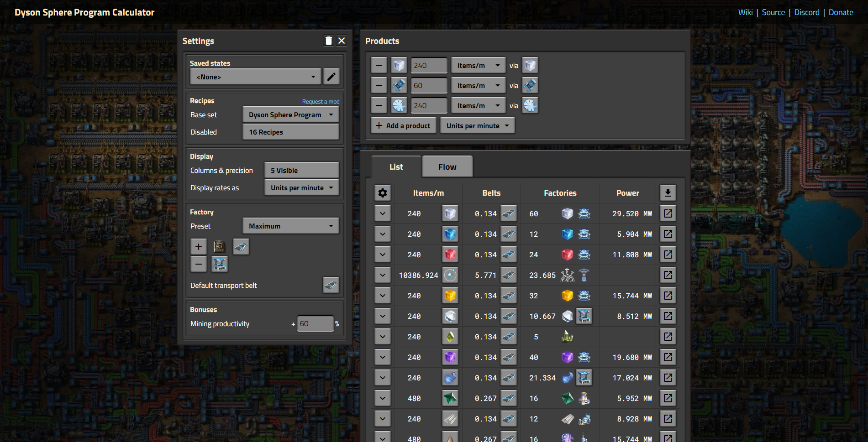Remove the first product row with minus
Screen dimensions: 868x442
tap(379, 65)
